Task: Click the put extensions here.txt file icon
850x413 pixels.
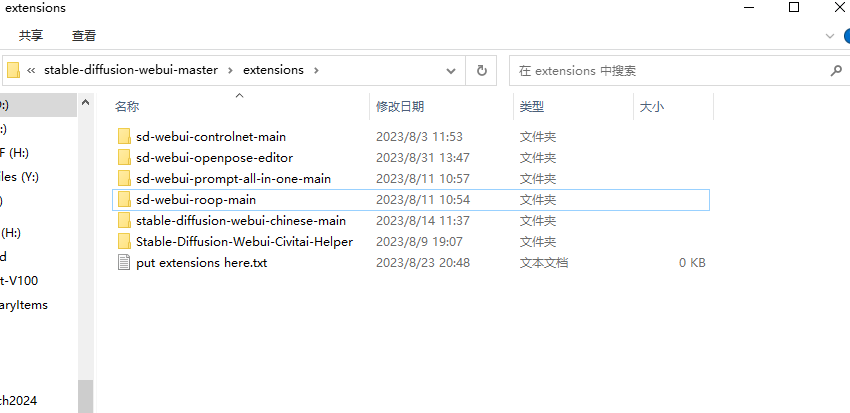Action: (x=124, y=263)
